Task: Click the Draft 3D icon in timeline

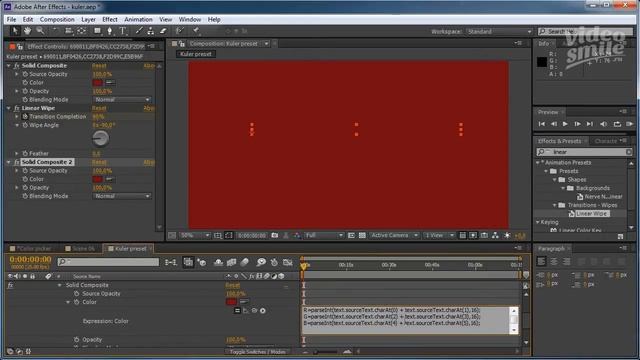Action: 202,262
